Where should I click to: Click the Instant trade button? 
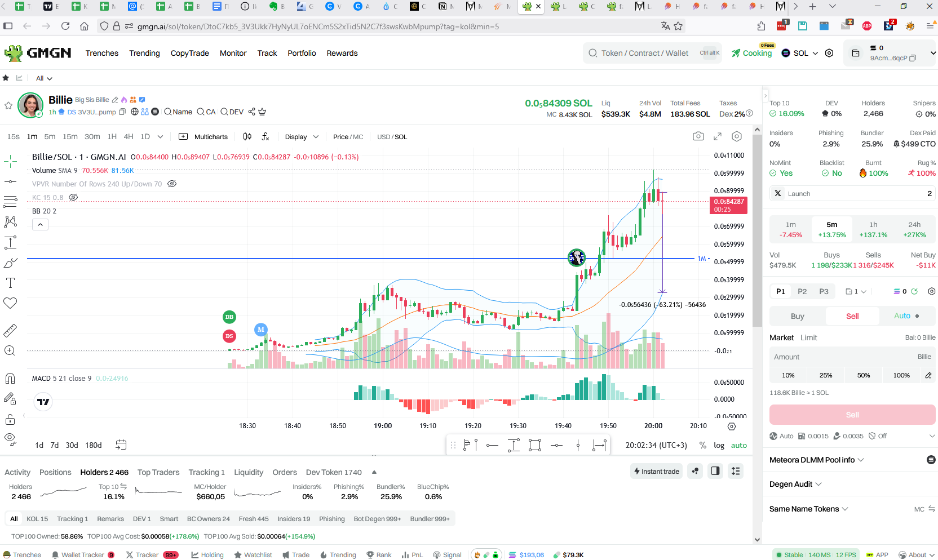click(x=657, y=471)
